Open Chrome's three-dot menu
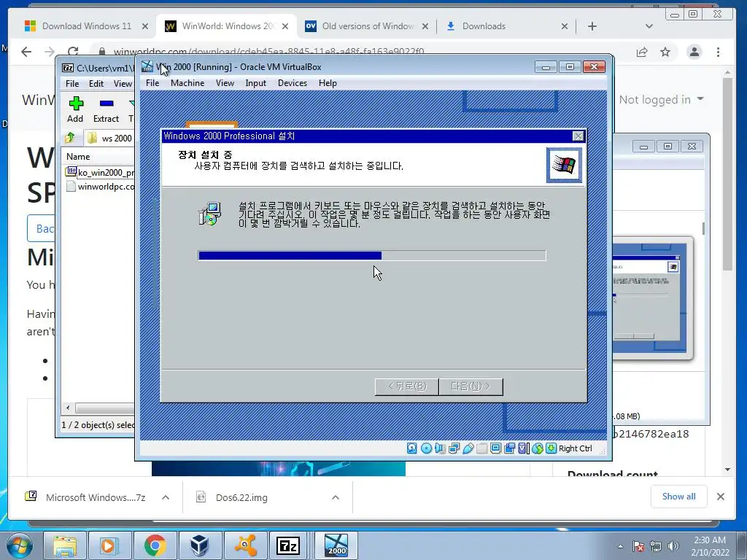This screenshot has width=747, height=560. 718,52
